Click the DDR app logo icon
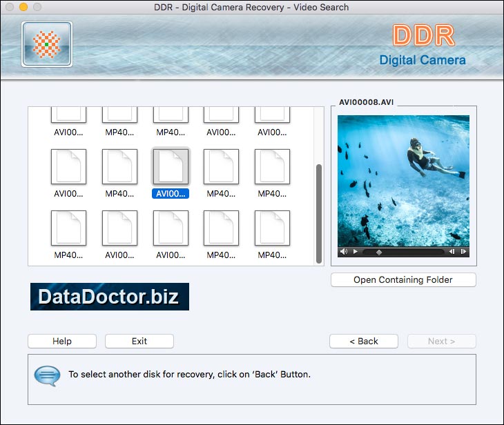 (47, 44)
